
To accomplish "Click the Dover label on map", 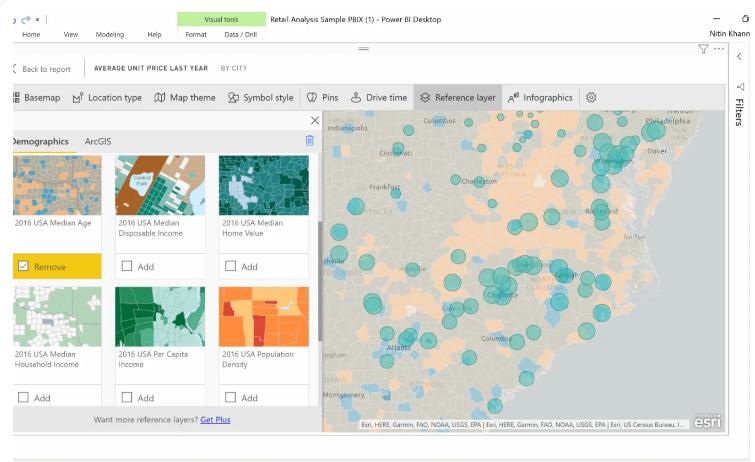I will tap(657, 151).
